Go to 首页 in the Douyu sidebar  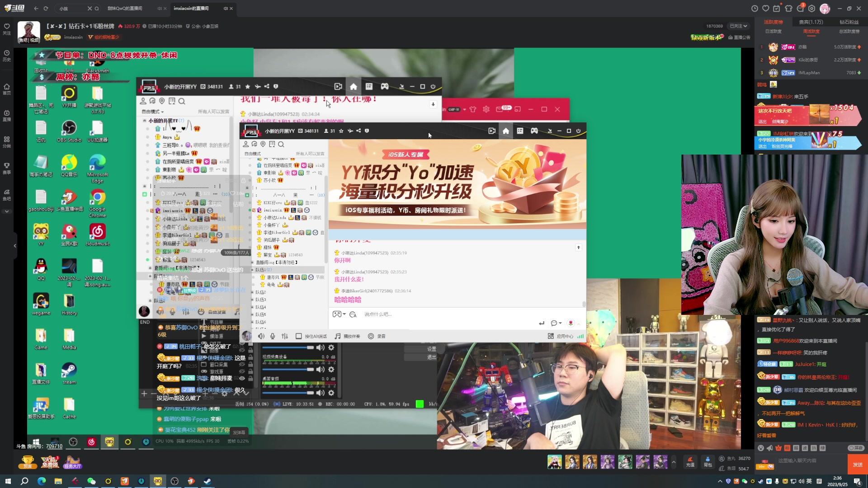click(7, 89)
